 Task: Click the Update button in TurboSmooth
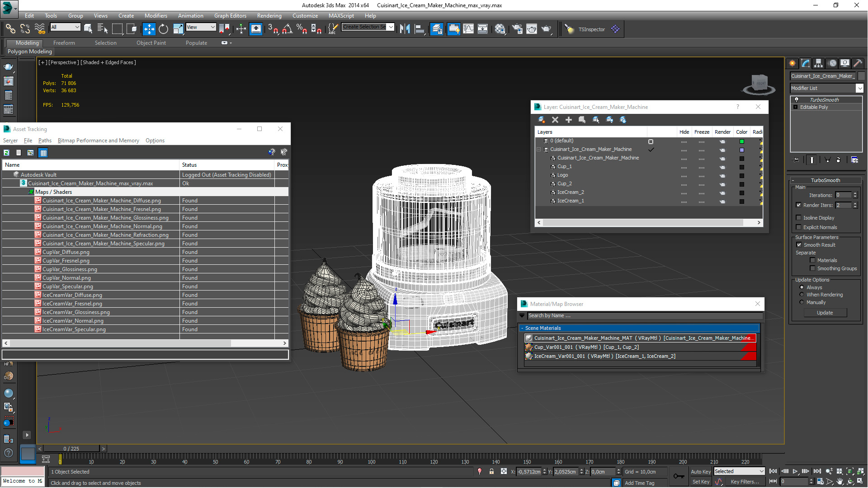[825, 313]
